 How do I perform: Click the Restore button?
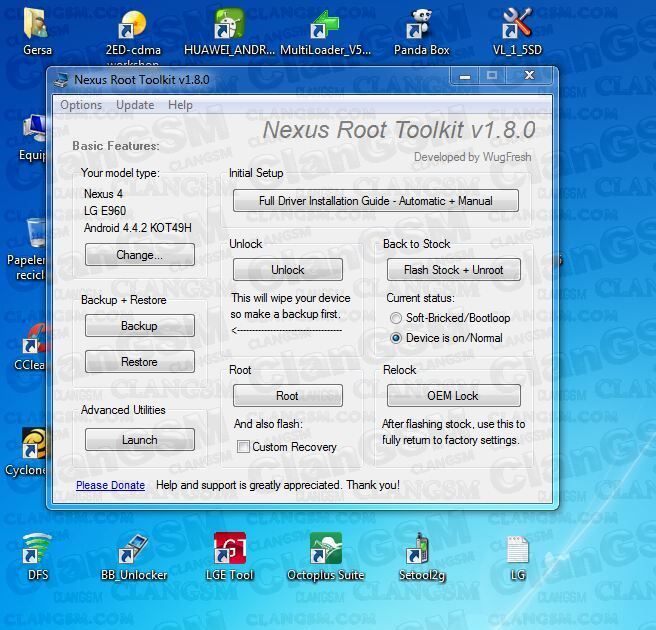(140, 361)
